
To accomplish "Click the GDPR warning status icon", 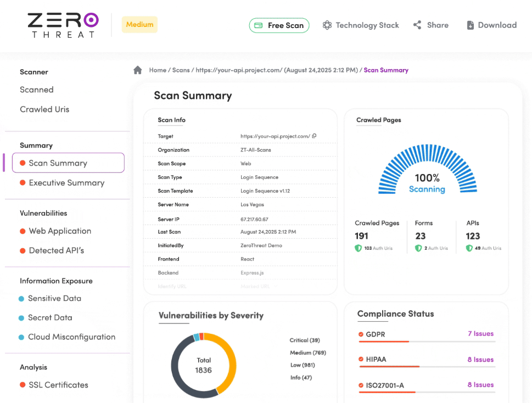I will [361, 334].
